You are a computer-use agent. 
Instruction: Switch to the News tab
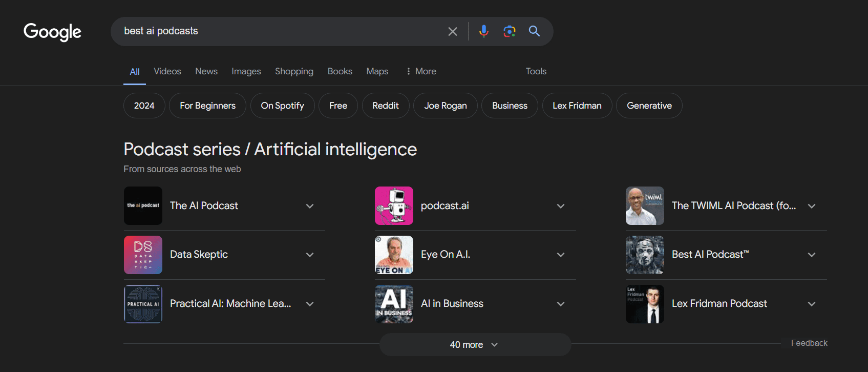tap(206, 71)
